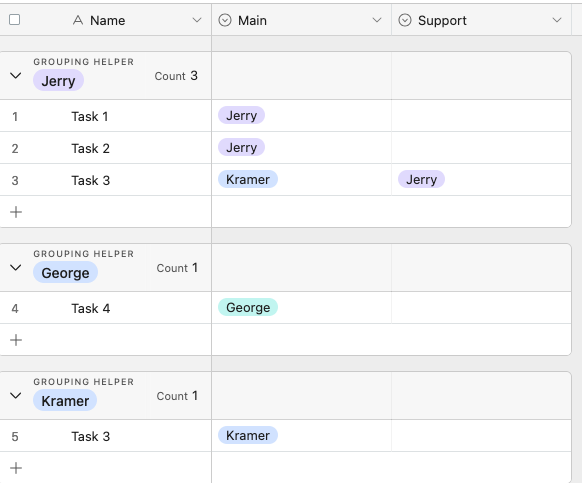
Task: Click the Jerry grouping helper tag
Action: tap(58, 81)
